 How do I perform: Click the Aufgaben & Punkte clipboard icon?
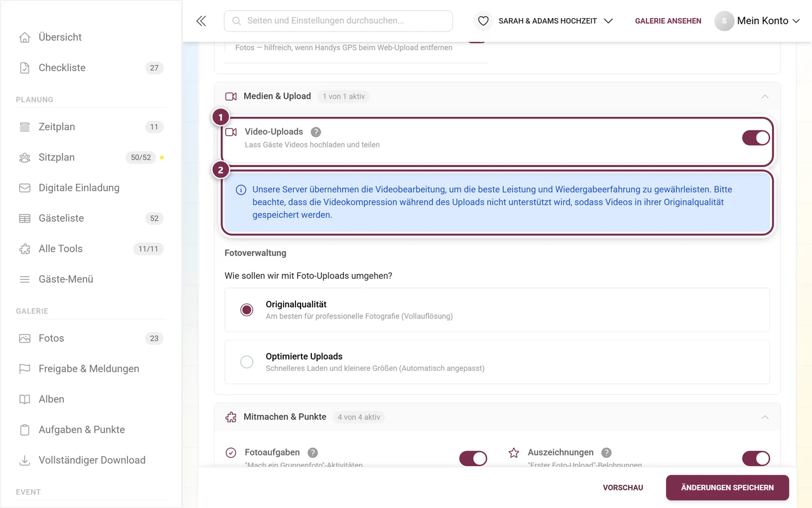pyautogui.click(x=25, y=430)
